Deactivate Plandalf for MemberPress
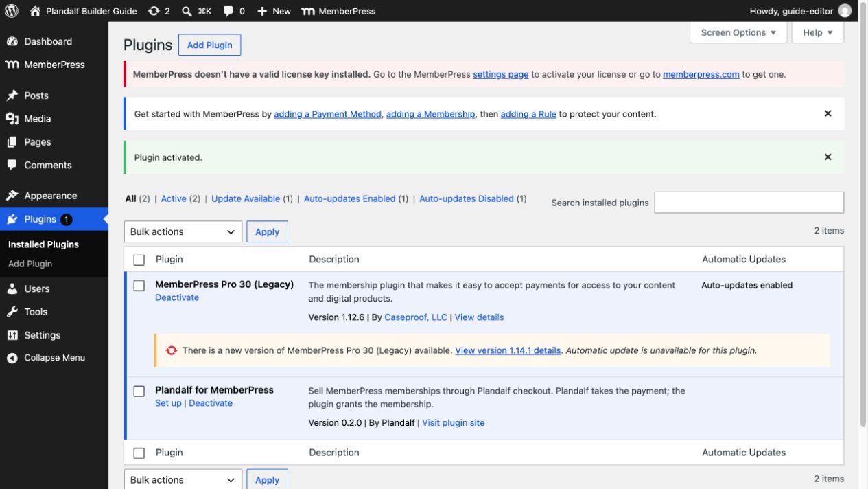 (211, 403)
